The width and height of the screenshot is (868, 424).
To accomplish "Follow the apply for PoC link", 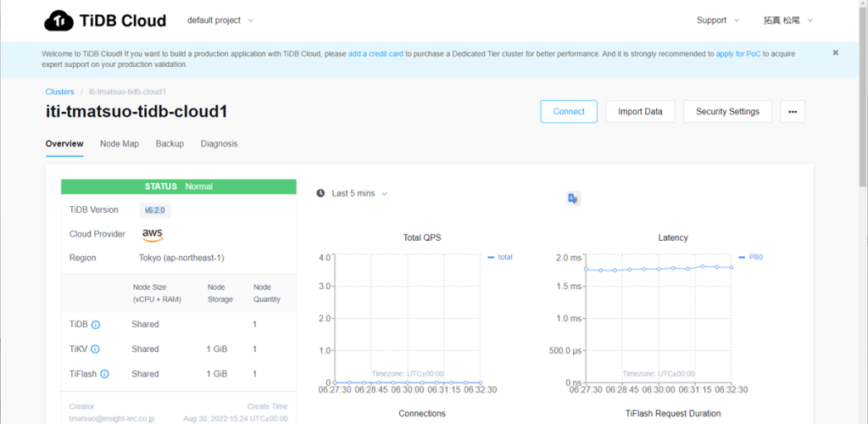I will point(738,54).
